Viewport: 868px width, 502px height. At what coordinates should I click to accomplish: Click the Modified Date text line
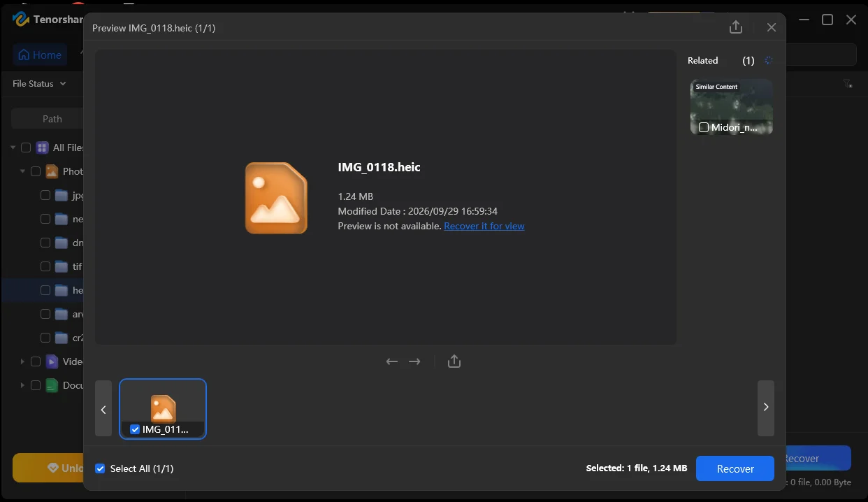click(x=417, y=211)
